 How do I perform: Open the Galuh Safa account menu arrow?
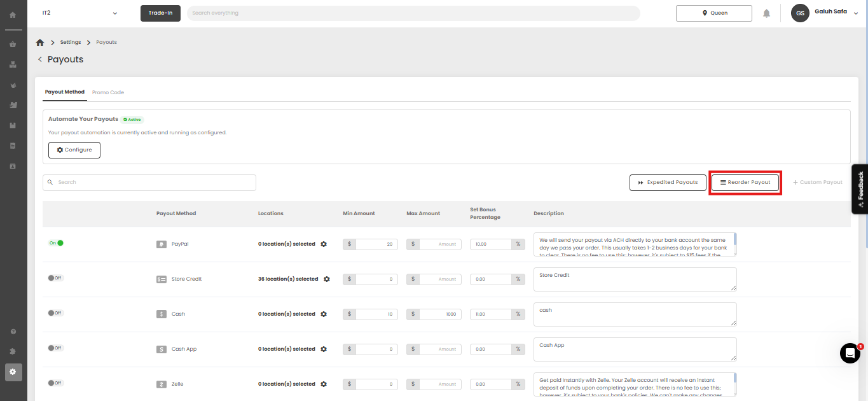[x=856, y=14]
